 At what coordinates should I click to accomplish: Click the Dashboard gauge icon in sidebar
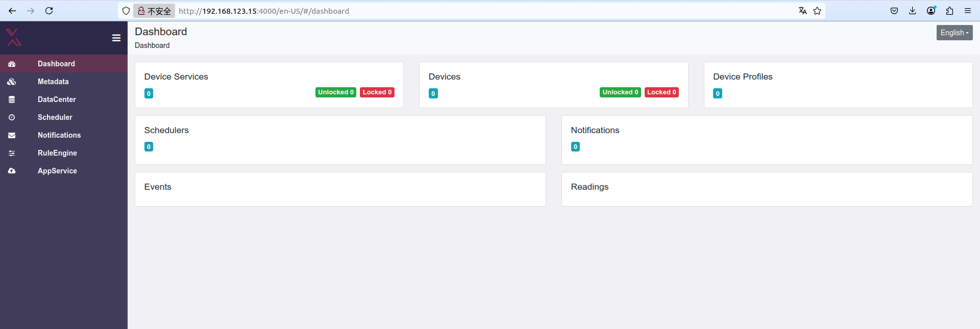point(12,64)
